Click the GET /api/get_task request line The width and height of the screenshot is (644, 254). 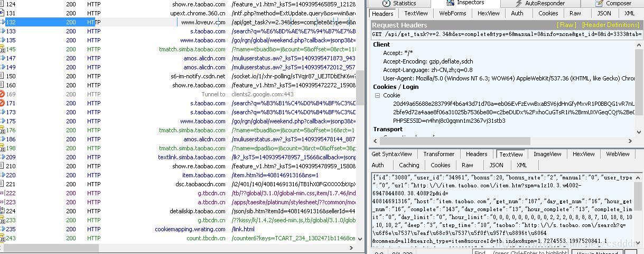[507, 34]
